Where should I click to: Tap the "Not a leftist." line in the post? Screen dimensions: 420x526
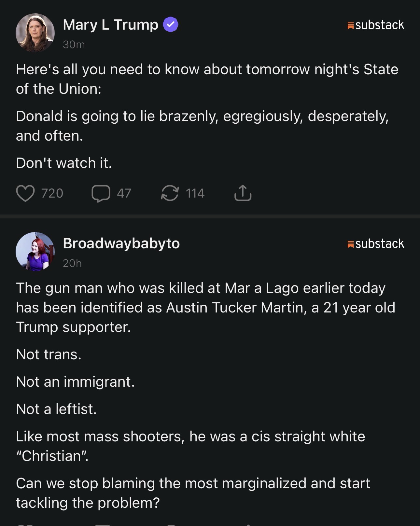coord(56,409)
